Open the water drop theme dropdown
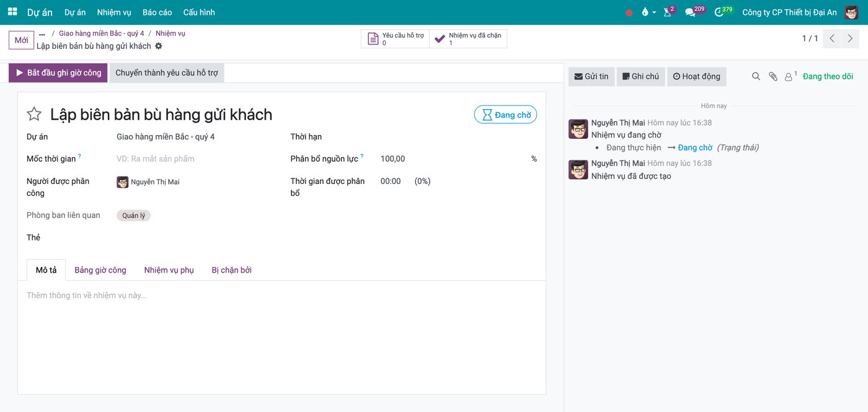This screenshot has height=412, width=868. [x=649, y=12]
